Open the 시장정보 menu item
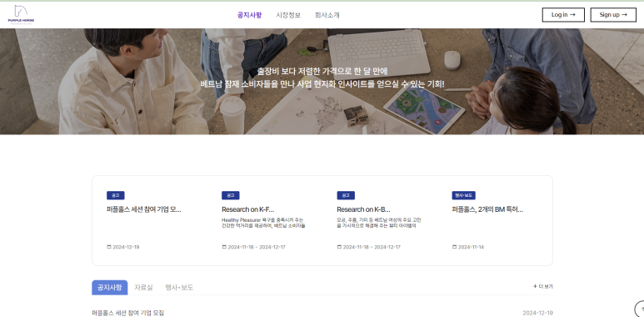The height and width of the screenshot is (317, 644). pyautogui.click(x=288, y=15)
